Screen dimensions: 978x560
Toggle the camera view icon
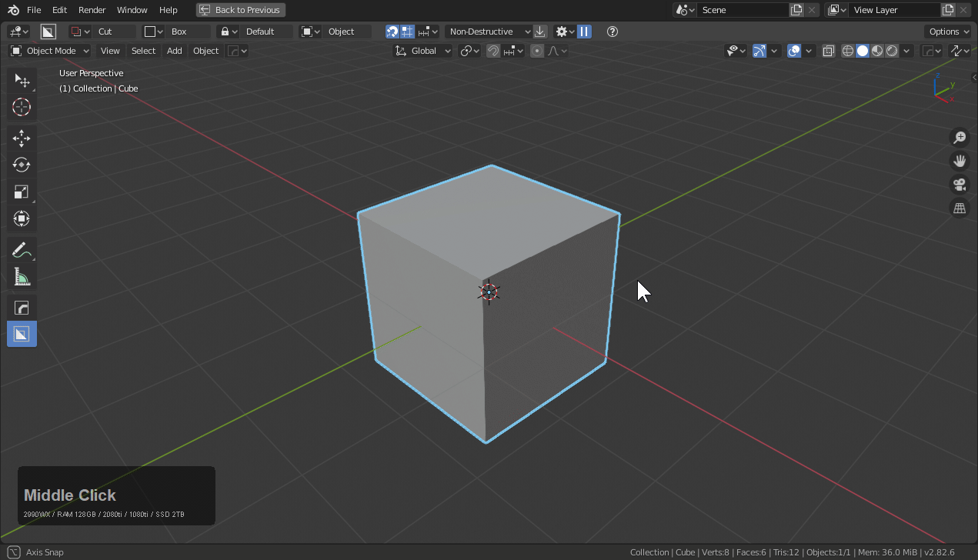(960, 185)
